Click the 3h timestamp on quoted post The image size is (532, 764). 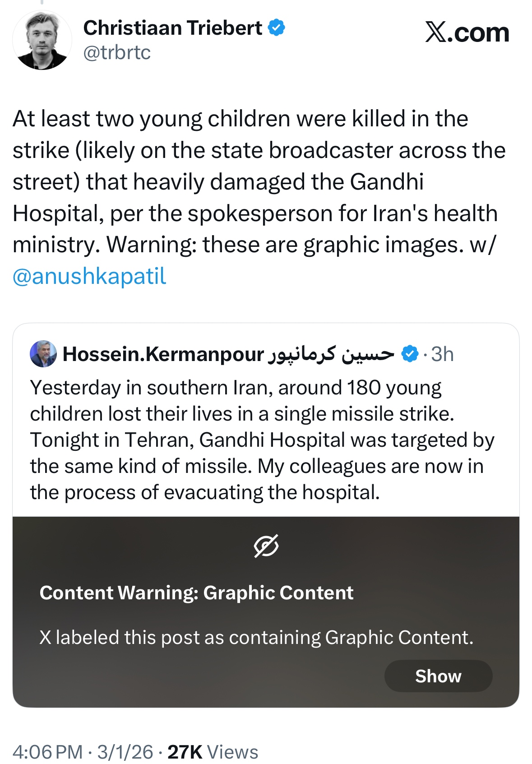coord(442,354)
